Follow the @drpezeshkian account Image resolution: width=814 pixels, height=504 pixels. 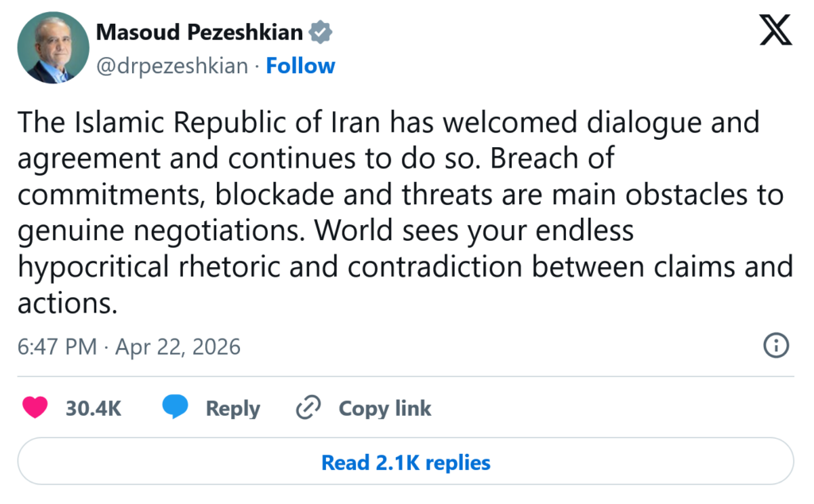pos(300,65)
